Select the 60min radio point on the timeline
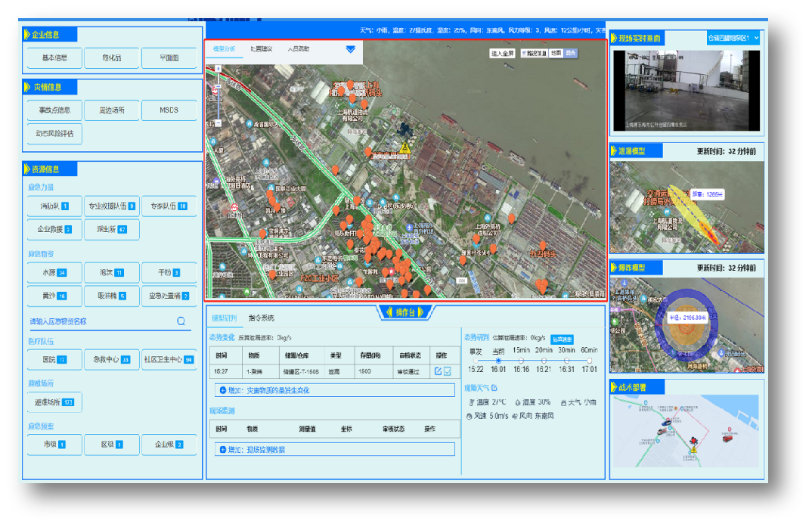Image resolution: width=812 pixels, height=527 pixels. coord(589,361)
